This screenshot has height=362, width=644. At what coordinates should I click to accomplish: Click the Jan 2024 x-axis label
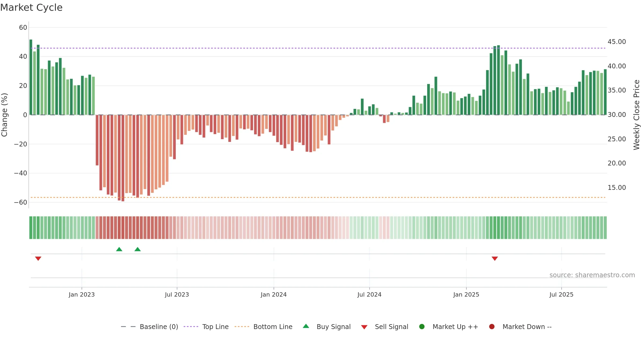pyautogui.click(x=274, y=295)
